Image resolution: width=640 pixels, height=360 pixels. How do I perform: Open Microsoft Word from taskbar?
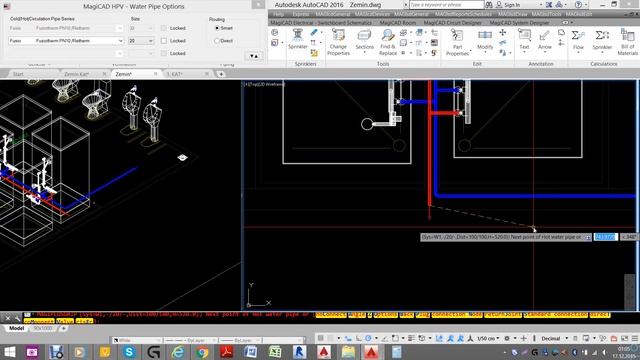251,352
